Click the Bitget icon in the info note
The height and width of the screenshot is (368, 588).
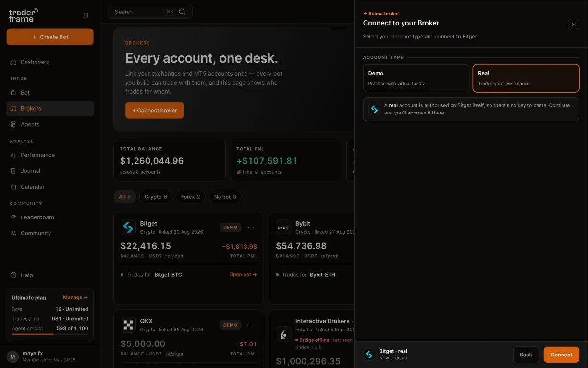(x=374, y=109)
